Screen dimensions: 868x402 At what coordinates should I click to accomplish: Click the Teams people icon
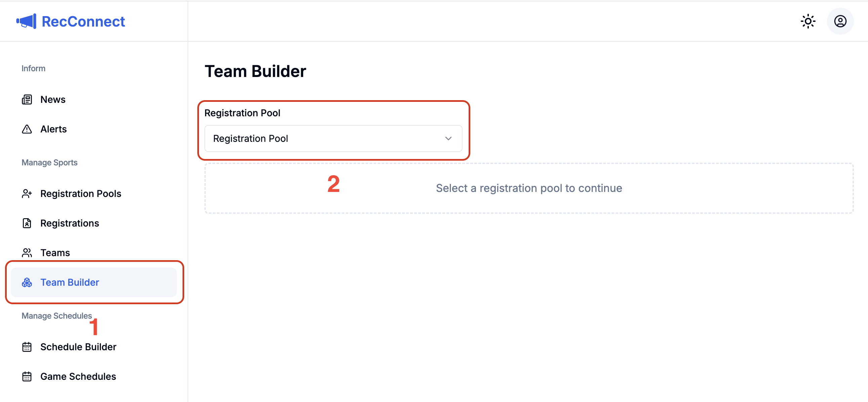pos(27,253)
